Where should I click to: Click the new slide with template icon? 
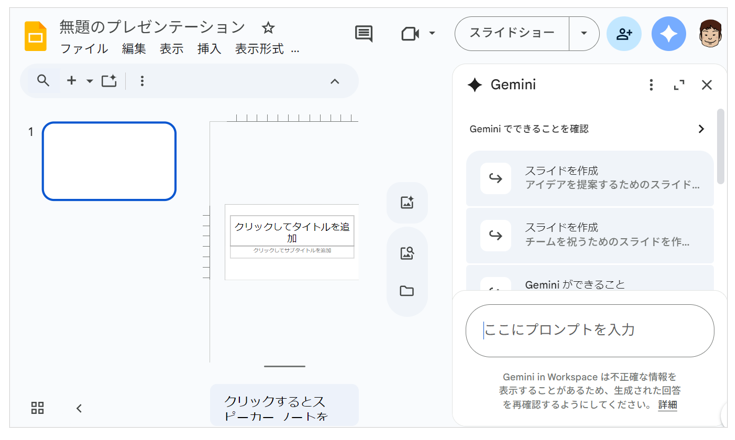(x=109, y=81)
